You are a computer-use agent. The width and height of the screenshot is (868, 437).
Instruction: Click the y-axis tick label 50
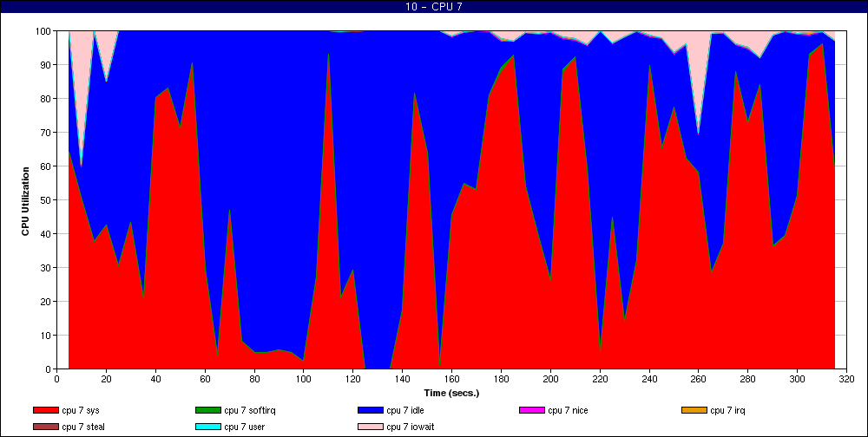coord(47,200)
